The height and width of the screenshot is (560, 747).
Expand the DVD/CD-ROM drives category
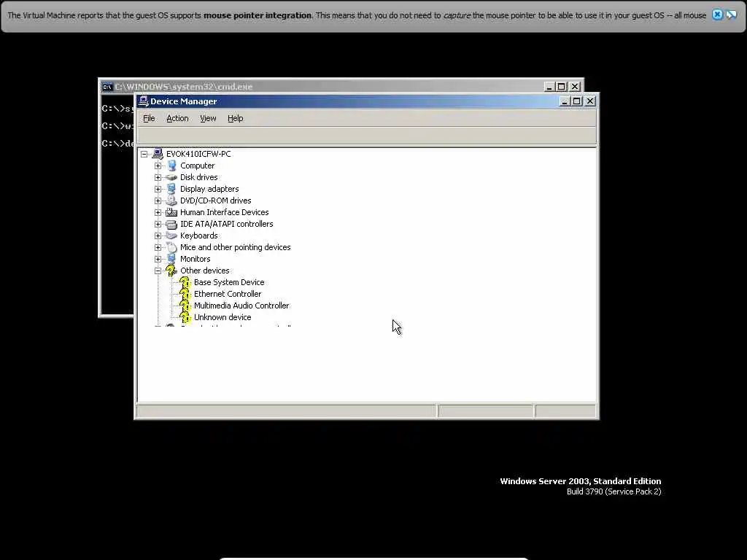(x=158, y=201)
